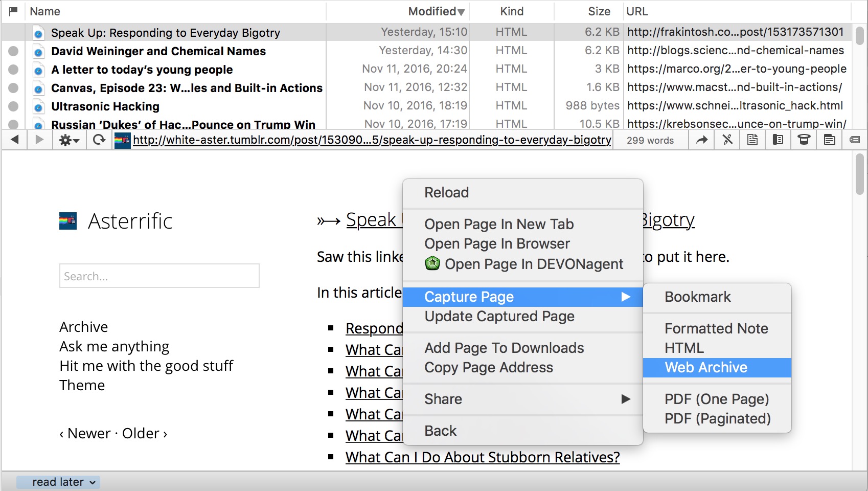
Task: Click the Older posts link
Action: click(141, 433)
